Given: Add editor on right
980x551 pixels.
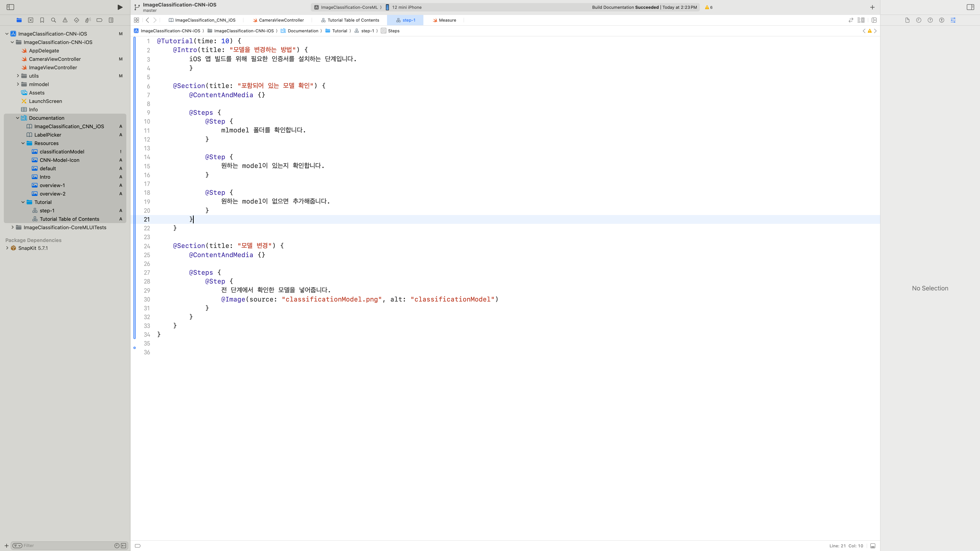Looking at the screenshot, I should 874,20.
